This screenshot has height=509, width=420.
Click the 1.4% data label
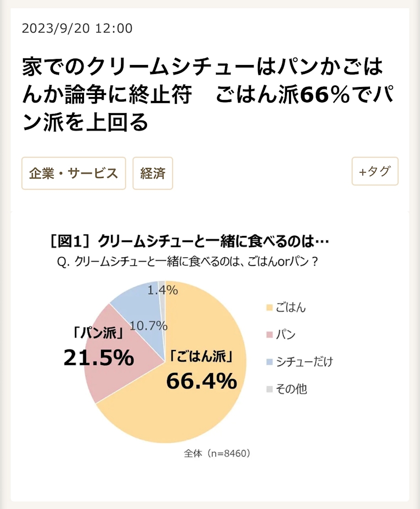[163, 289]
